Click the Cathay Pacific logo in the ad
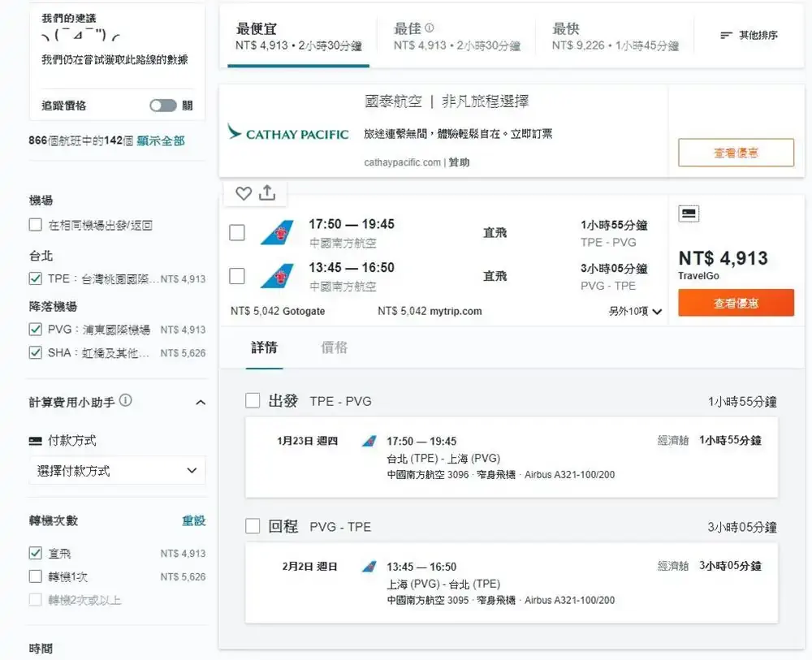The height and width of the screenshot is (660, 812). point(288,133)
